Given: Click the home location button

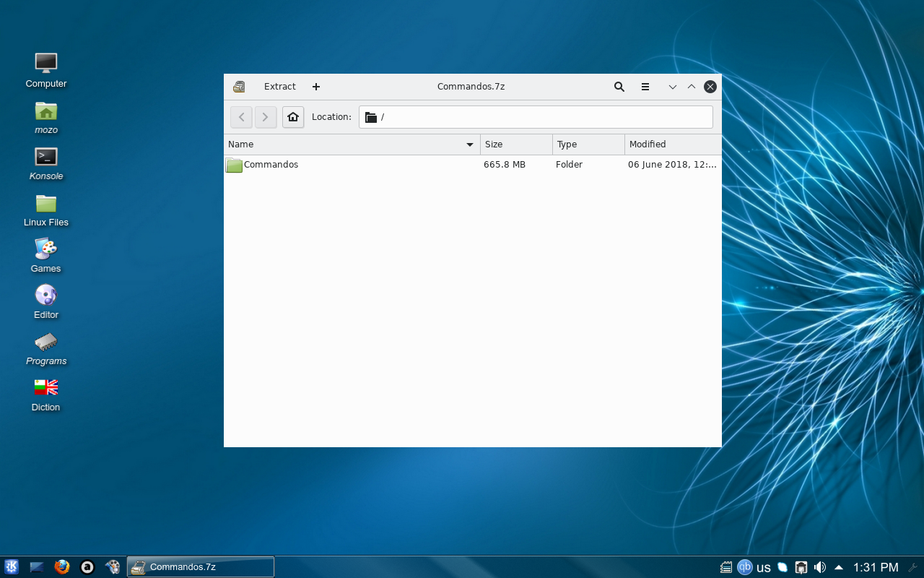Looking at the screenshot, I should (x=293, y=116).
